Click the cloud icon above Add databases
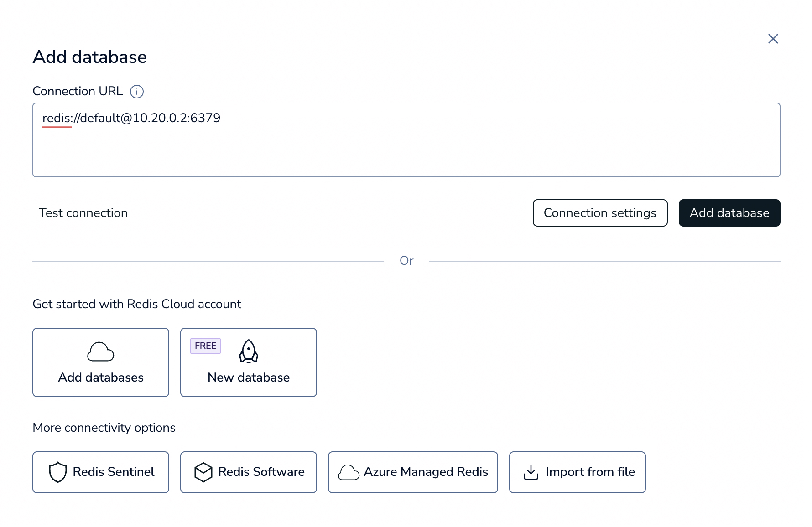 101,351
